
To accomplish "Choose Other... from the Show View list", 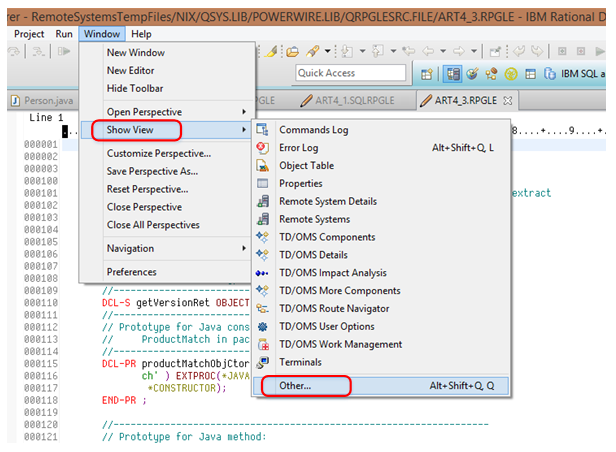I will 295,385.
